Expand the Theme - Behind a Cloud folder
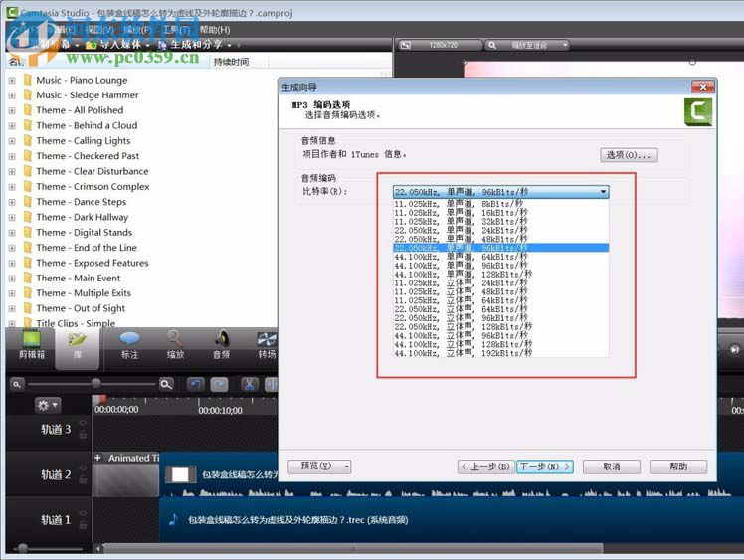Image resolution: width=744 pixels, height=560 pixels. tap(12, 125)
